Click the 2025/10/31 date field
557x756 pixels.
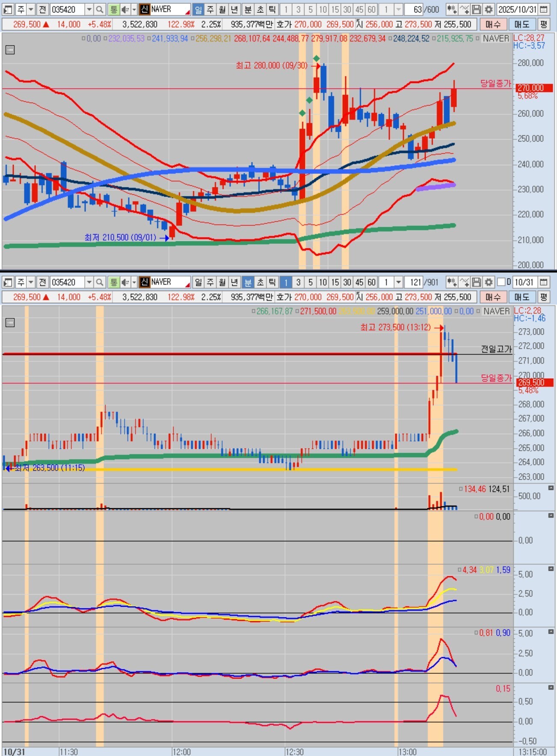pyautogui.click(x=517, y=9)
